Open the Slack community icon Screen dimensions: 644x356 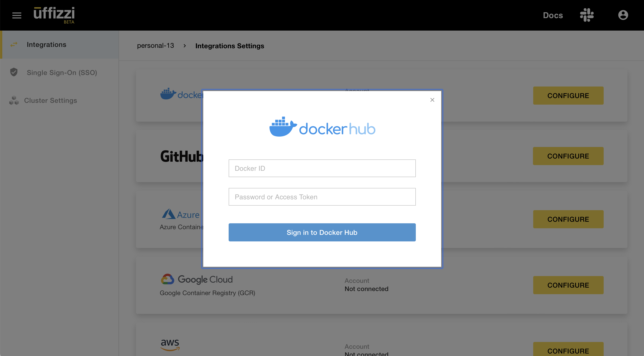pos(587,15)
